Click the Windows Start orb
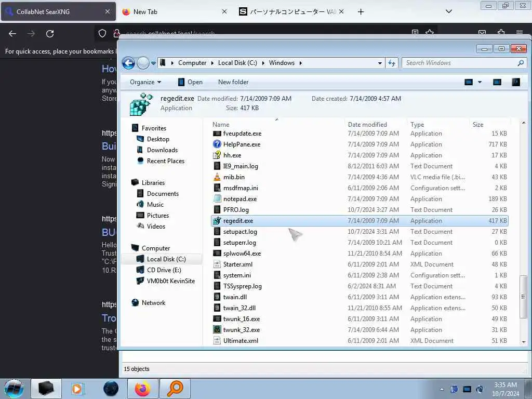Viewport: 532px width, 399px height. (14, 389)
